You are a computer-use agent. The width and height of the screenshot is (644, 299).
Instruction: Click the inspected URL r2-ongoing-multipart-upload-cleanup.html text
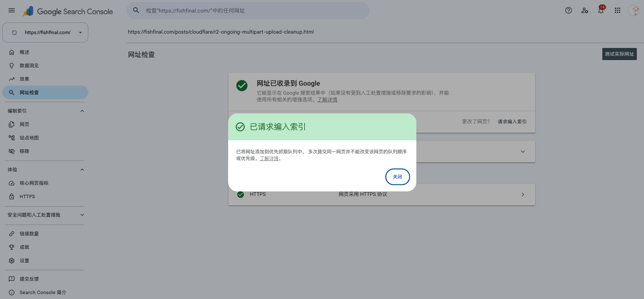point(220,32)
